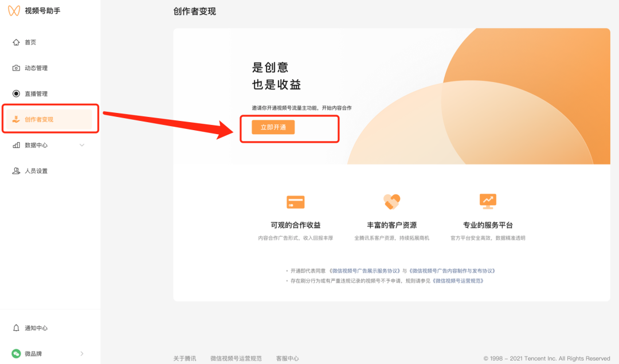
Task: Select 动态管理 in the sidebar
Action: point(36,68)
